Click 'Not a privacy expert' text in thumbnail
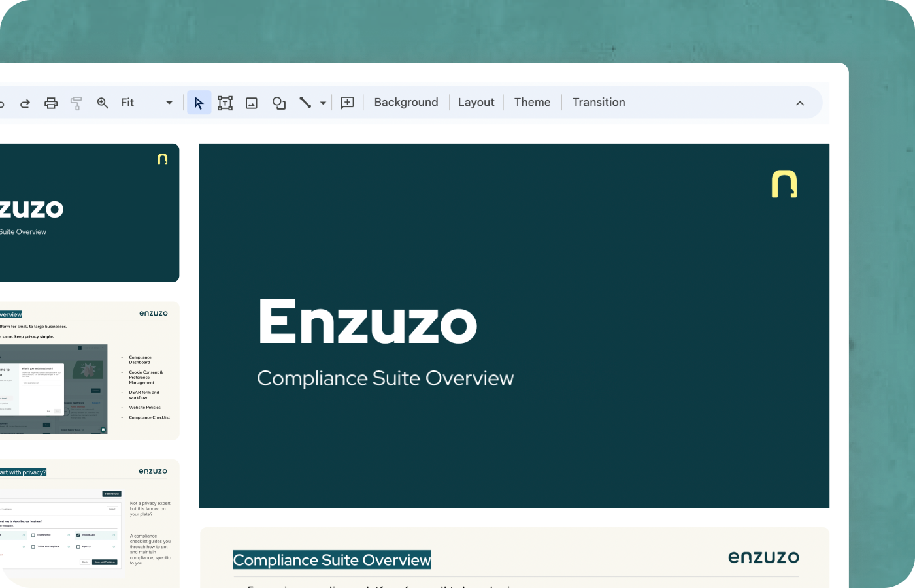 point(150,504)
